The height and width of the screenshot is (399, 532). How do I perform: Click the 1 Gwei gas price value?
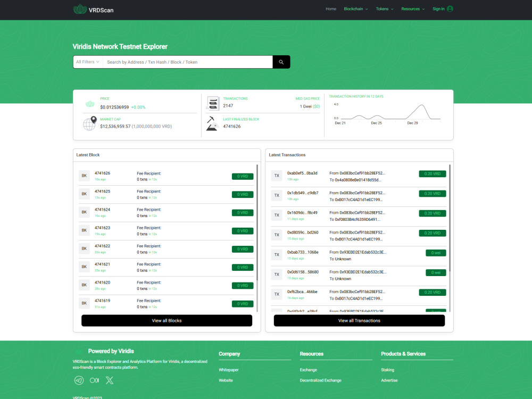(x=305, y=106)
